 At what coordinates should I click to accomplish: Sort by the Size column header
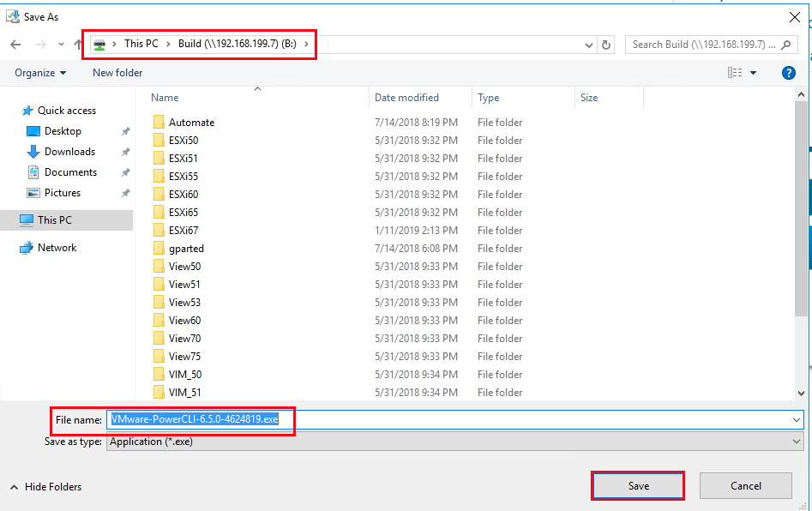click(x=589, y=98)
